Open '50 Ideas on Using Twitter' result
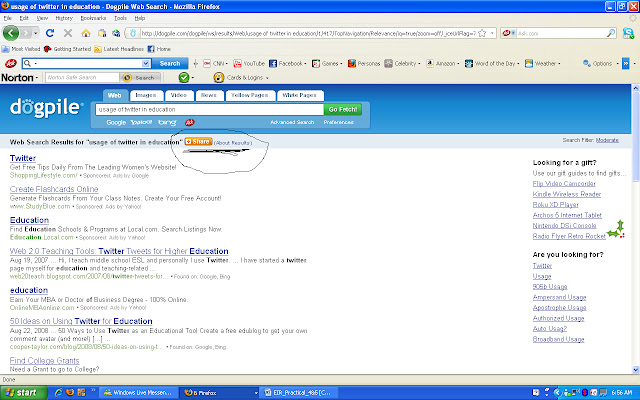The image size is (640, 400). tap(81, 321)
